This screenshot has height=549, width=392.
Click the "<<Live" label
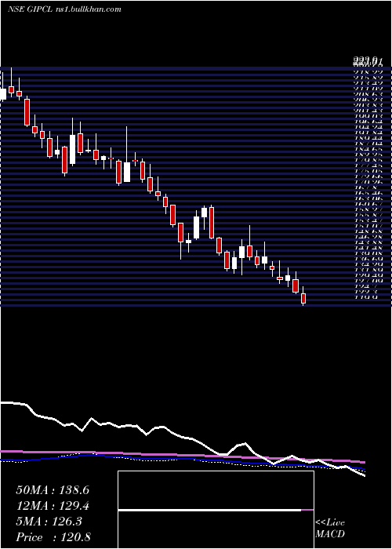click(x=330, y=523)
